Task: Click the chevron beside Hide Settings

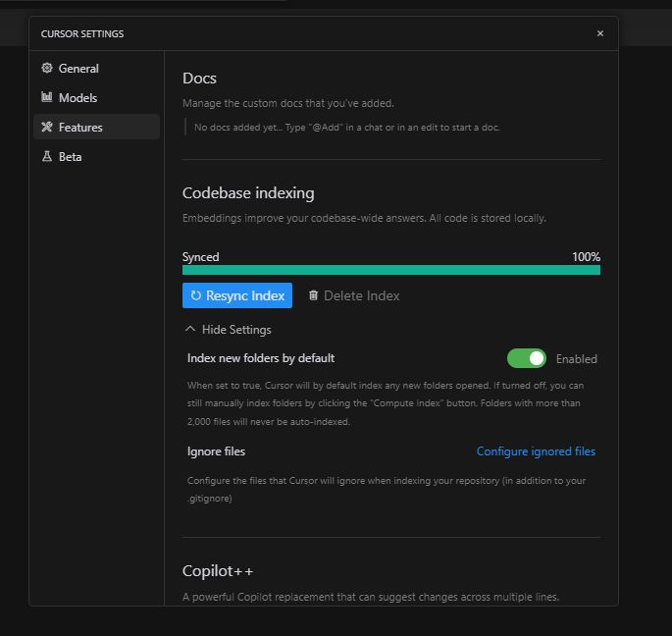Action: click(x=190, y=329)
